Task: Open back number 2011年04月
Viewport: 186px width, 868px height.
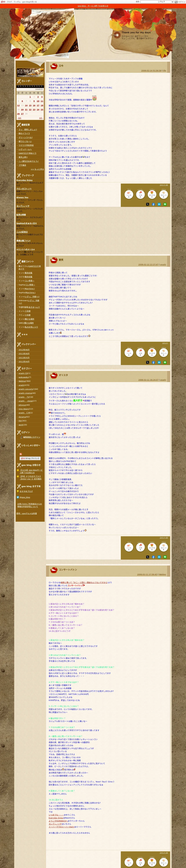Action: coord(24,362)
